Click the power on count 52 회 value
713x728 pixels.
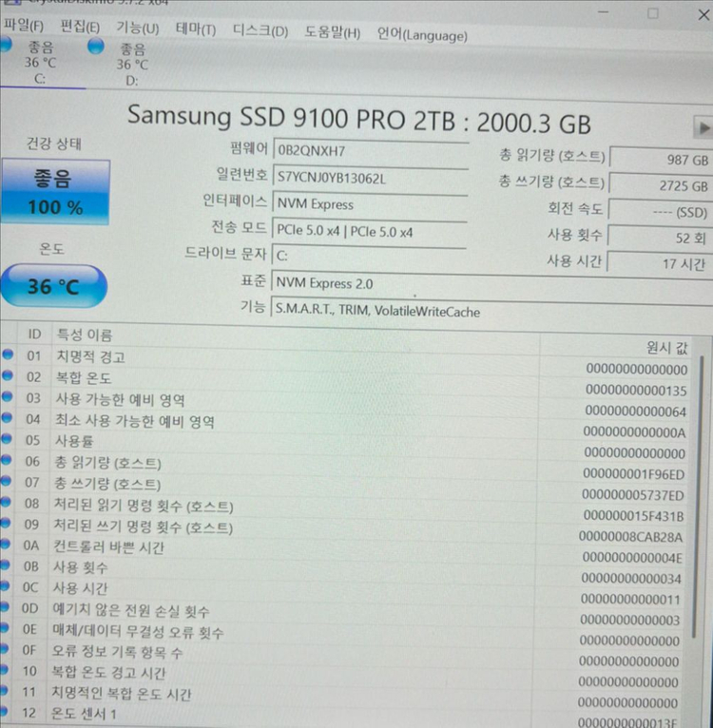pos(660,239)
